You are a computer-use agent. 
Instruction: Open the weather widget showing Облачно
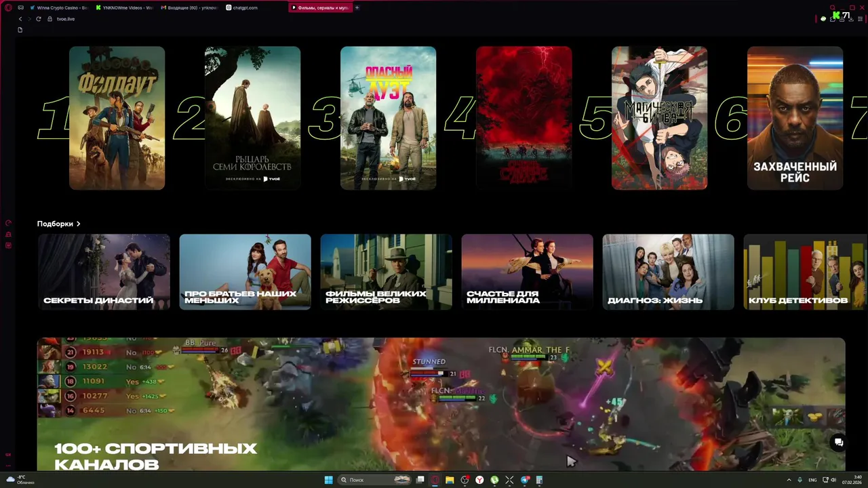pos(20,480)
